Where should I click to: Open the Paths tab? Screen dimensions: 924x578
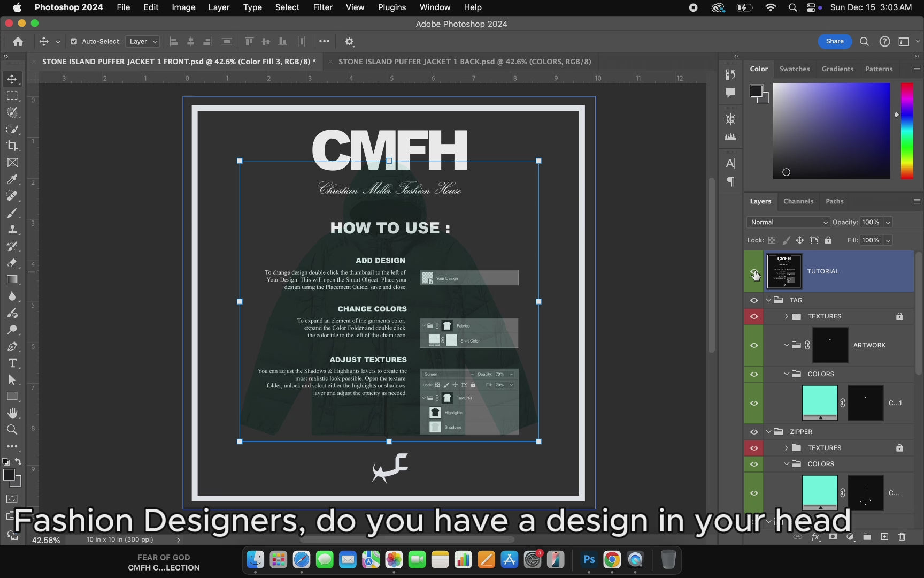834,201
